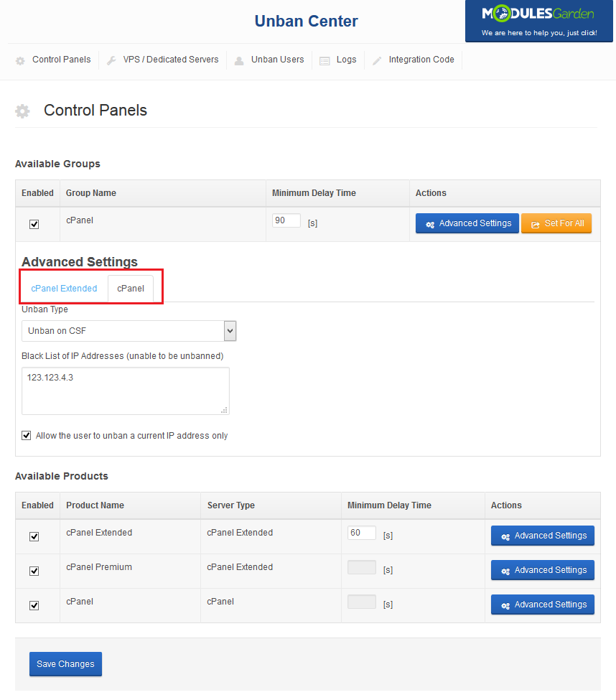Switch to the cPanel Extended tab
The width and height of the screenshot is (616, 700).
(x=64, y=289)
